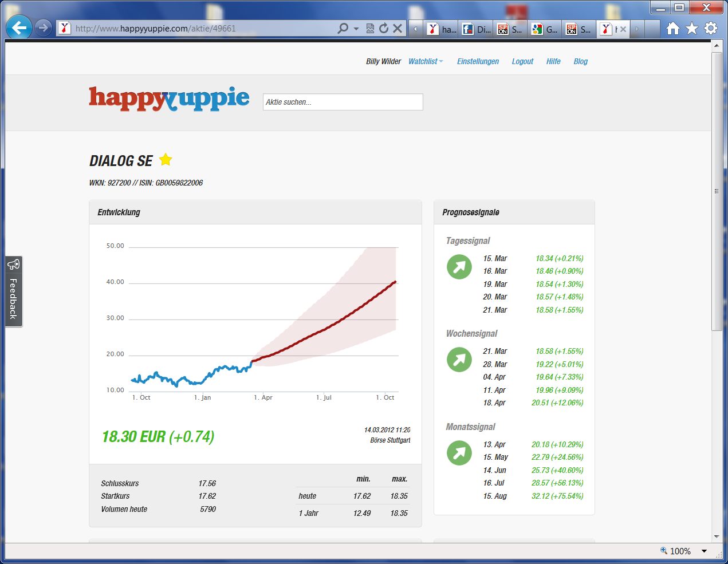Stop loading with the X icon in the address bar
728x564 pixels.
[398, 28]
